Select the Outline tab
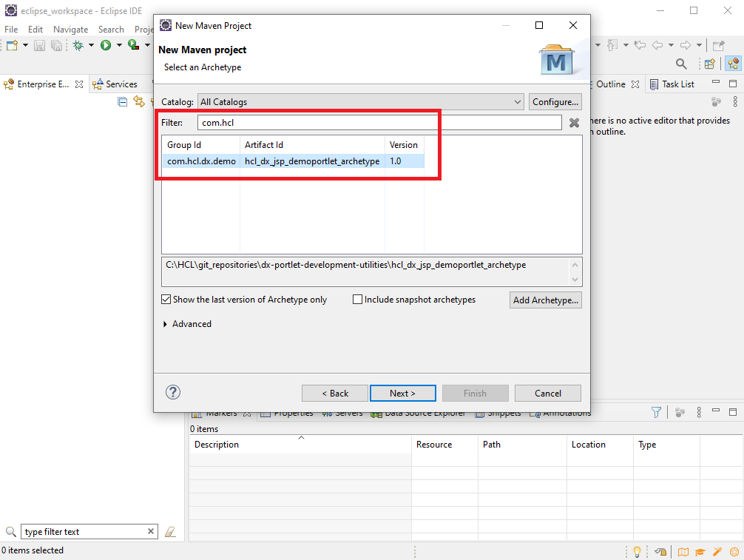 tap(610, 84)
